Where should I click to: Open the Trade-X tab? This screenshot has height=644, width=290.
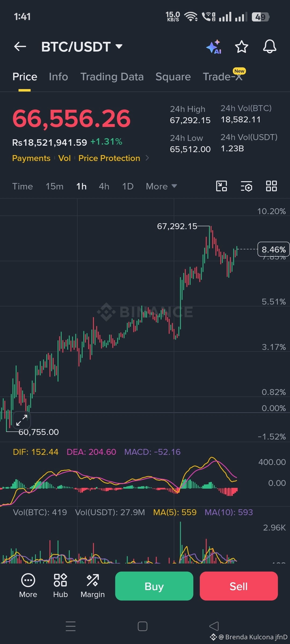pyautogui.click(x=223, y=77)
